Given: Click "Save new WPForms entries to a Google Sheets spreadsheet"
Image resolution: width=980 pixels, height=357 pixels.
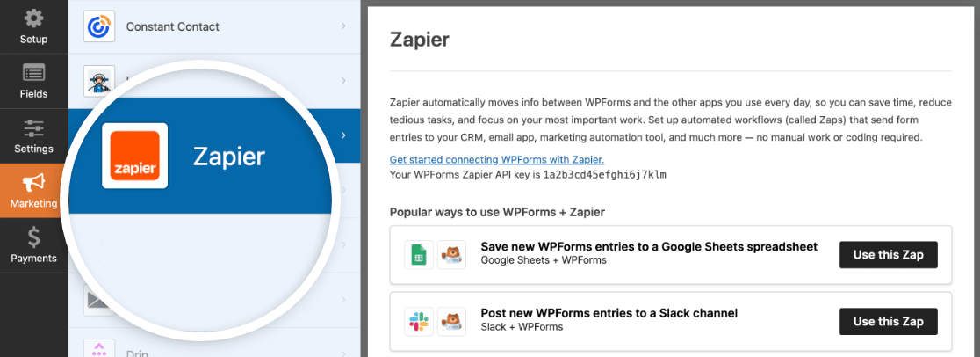Looking at the screenshot, I should pyautogui.click(x=649, y=247).
